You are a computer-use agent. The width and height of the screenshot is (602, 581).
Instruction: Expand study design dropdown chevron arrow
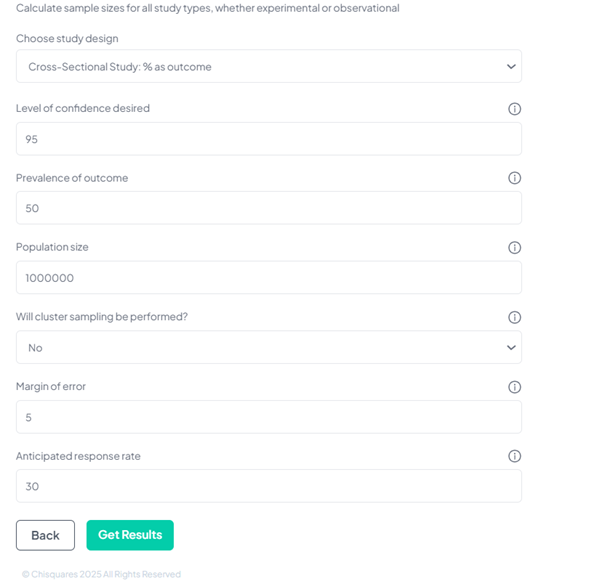(x=511, y=67)
